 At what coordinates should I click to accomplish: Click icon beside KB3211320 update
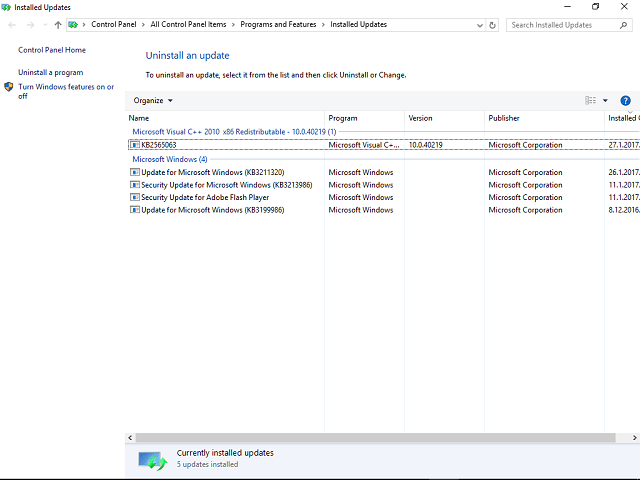(x=134, y=172)
